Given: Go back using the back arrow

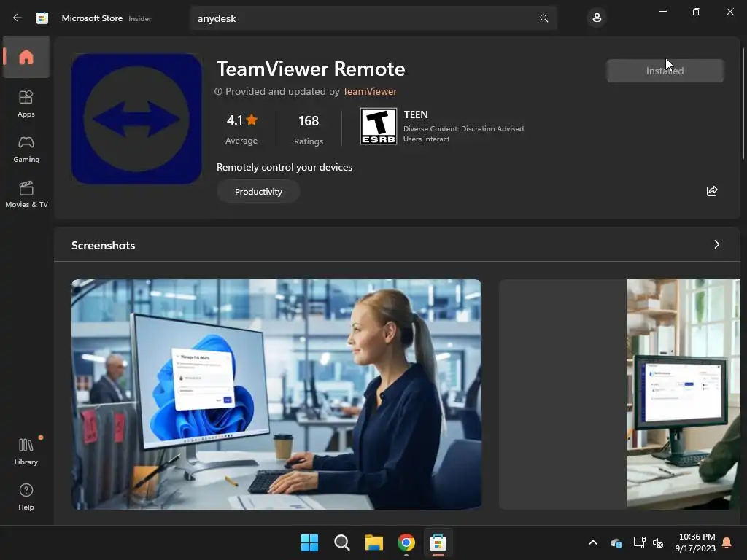Looking at the screenshot, I should [18, 18].
